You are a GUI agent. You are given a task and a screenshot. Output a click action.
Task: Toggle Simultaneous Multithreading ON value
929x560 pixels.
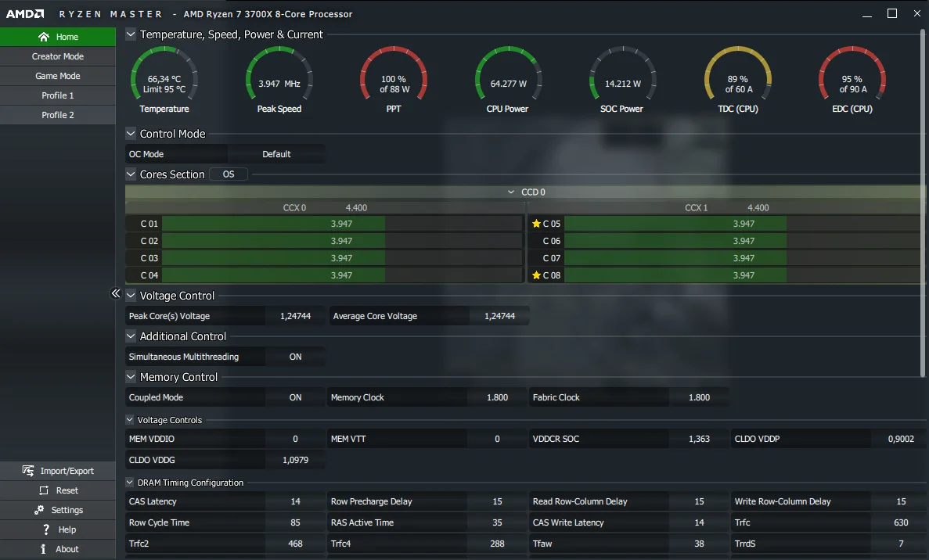(x=295, y=357)
